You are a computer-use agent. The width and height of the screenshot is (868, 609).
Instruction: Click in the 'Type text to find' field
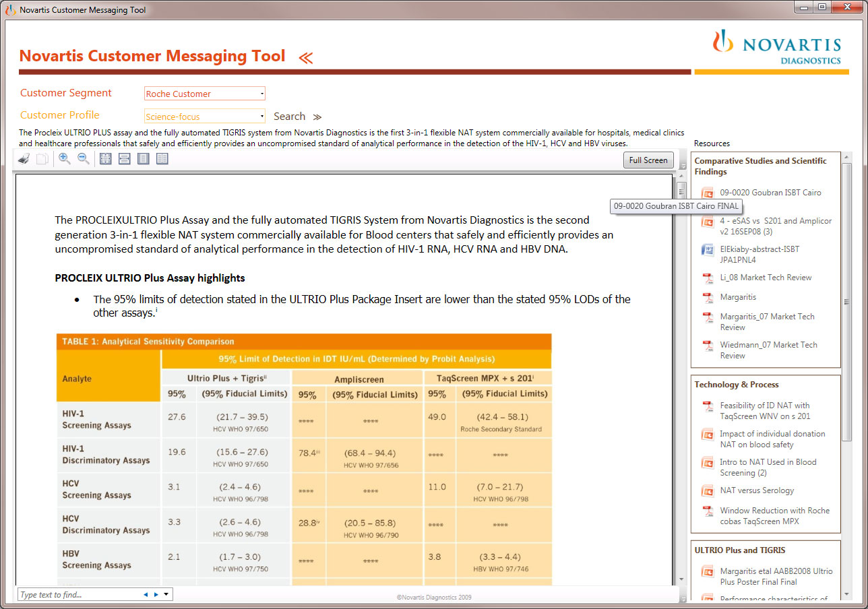79,595
